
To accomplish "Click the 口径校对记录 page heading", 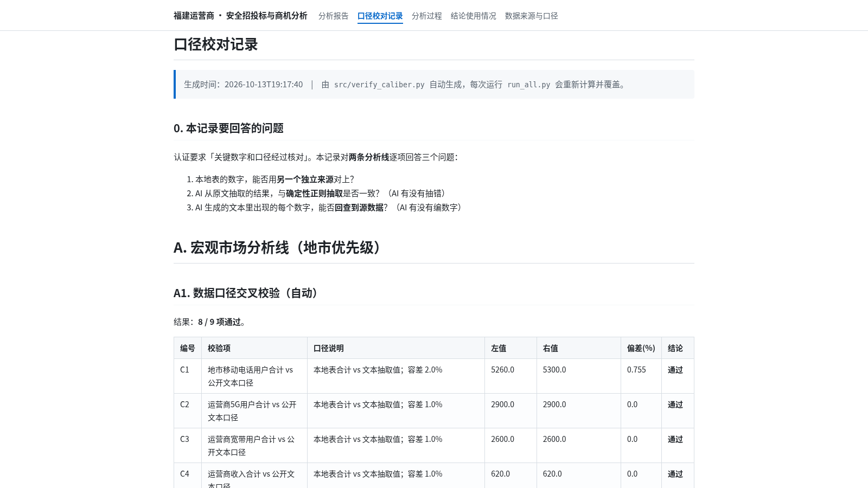I will point(216,44).
